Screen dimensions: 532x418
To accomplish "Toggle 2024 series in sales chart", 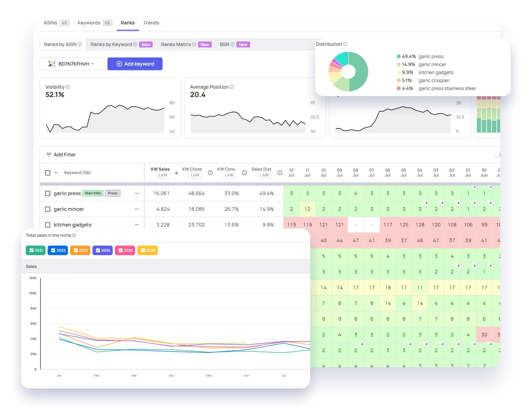I will point(103,251).
